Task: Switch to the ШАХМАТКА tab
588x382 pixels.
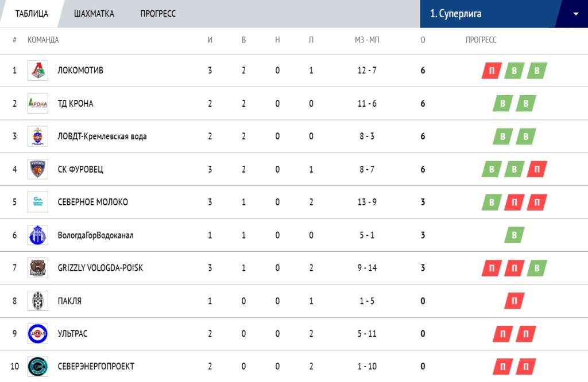Action: pos(94,14)
